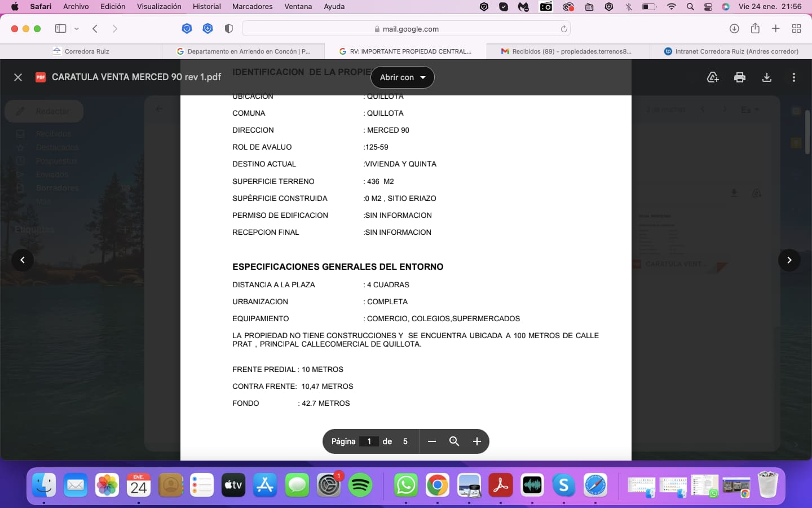Go to the previous attachment arrow
Viewport: 812px width, 508px height.
(23, 260)
